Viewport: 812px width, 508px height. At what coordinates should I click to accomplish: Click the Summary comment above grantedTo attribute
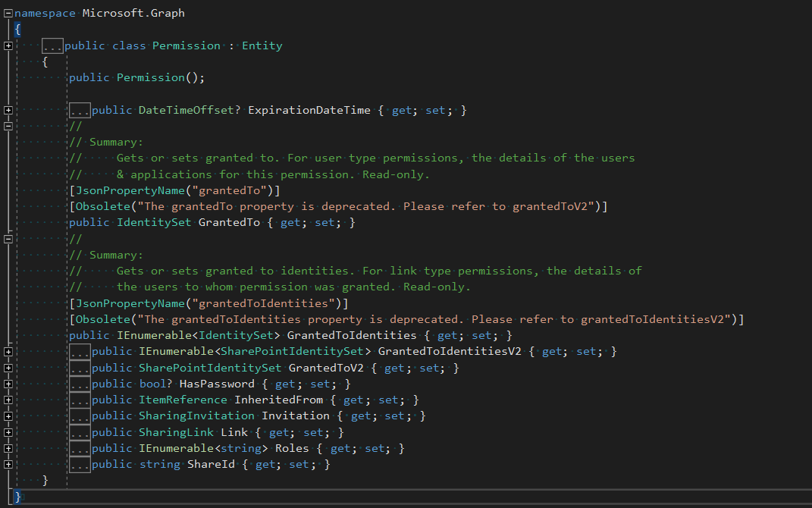click(x=106, y=143)
